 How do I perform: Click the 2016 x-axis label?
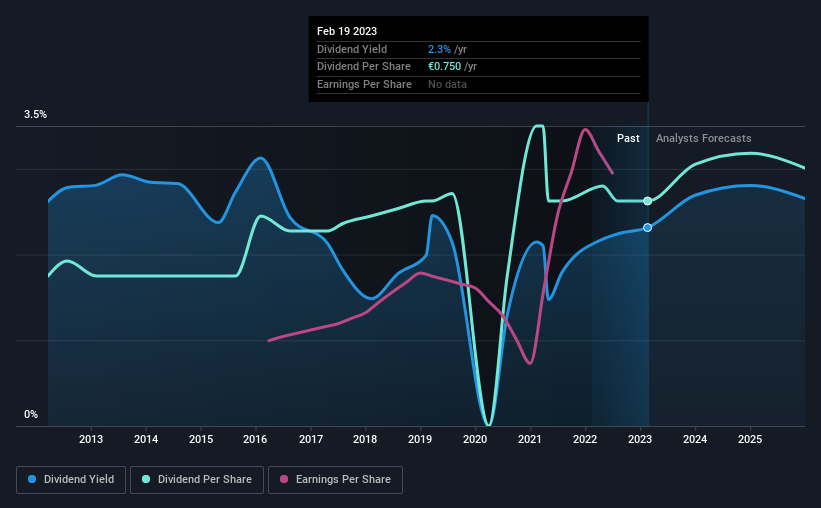(x=256, y=439)
